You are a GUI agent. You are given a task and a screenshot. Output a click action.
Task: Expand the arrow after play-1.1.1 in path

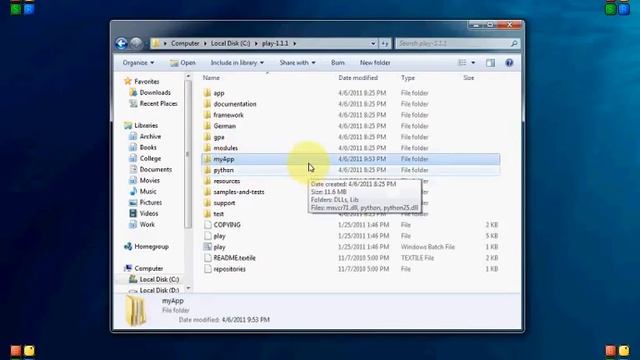point(294,43)
